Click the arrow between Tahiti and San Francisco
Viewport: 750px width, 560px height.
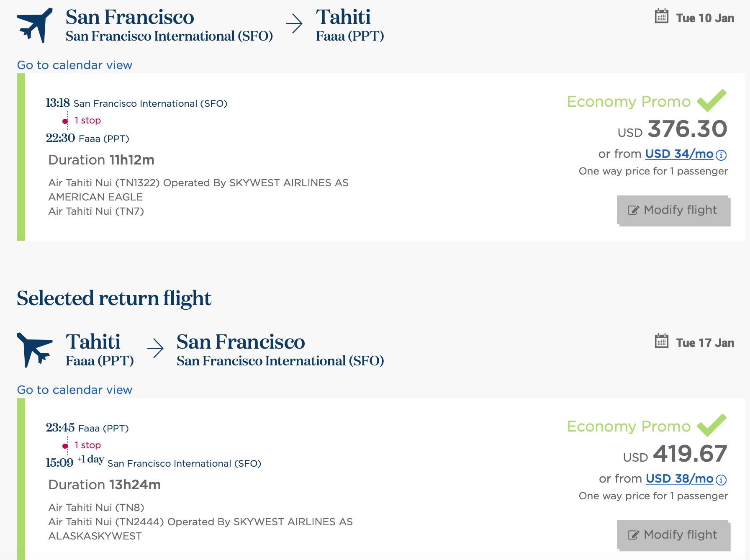[x=155, y=348]
